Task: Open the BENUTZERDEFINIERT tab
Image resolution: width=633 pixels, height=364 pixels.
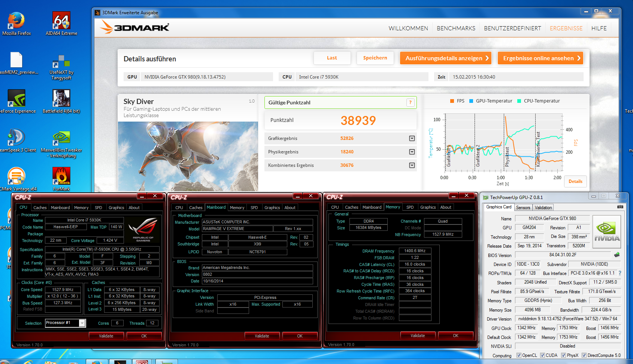Action: click(x=512, y=28)
